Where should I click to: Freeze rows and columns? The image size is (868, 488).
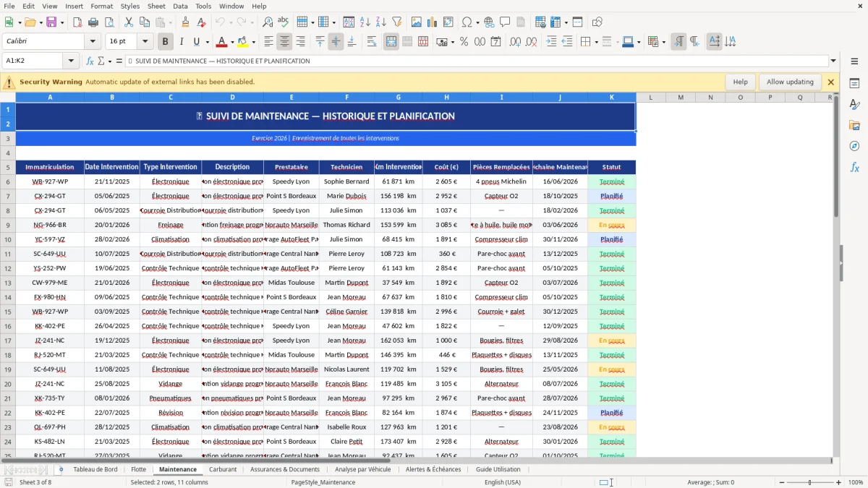[x=577, y=22]
